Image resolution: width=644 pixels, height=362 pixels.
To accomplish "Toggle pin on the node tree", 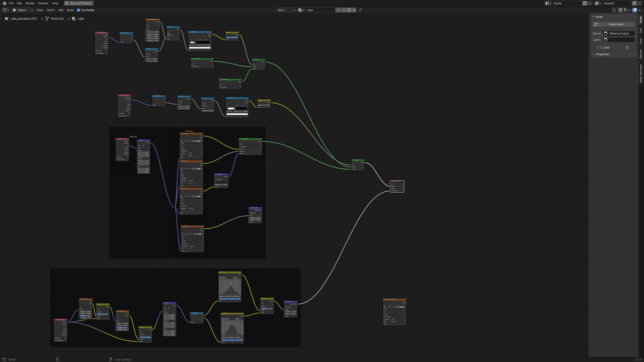I will (x=360, y=10).
